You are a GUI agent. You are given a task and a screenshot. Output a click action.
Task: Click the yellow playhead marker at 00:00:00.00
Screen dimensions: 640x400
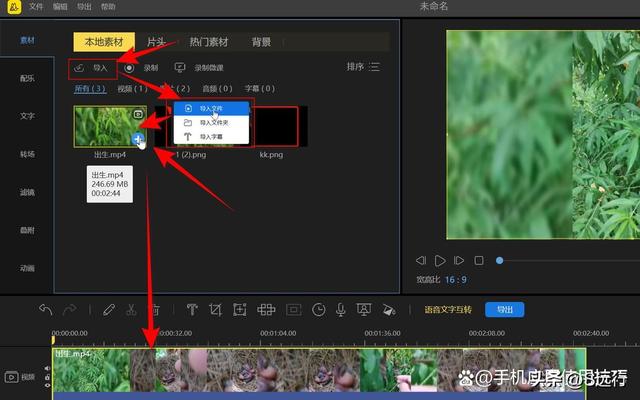(53, 340)
